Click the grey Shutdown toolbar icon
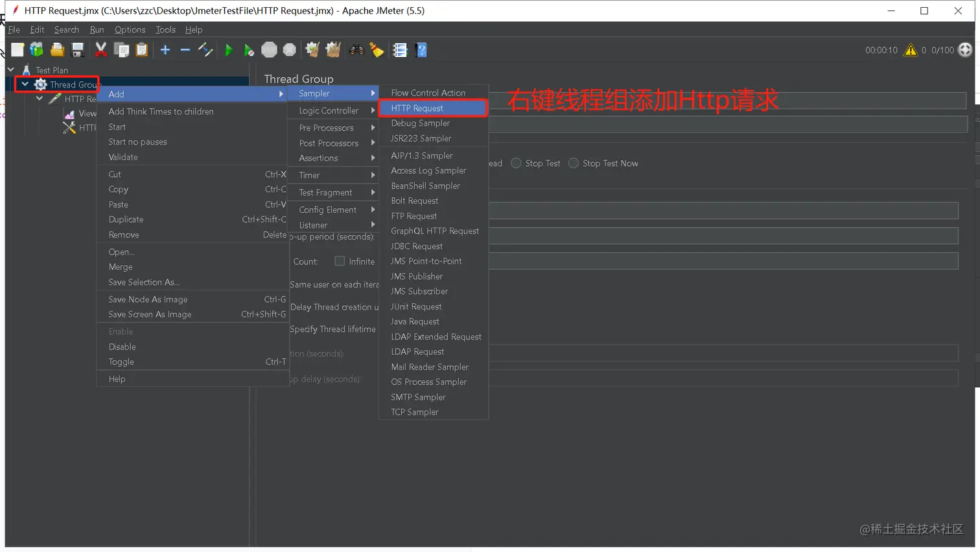980x552 pixels. [290, 50]
